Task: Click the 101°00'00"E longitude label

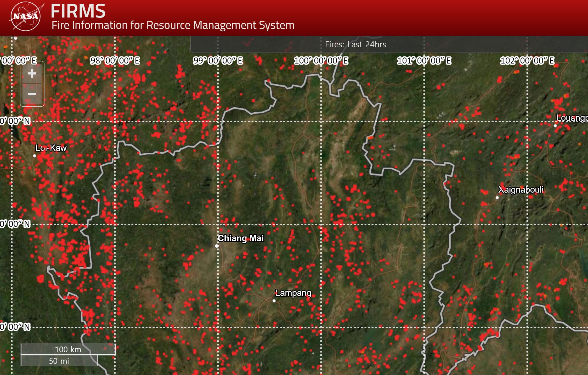Action: click(424, 61)
